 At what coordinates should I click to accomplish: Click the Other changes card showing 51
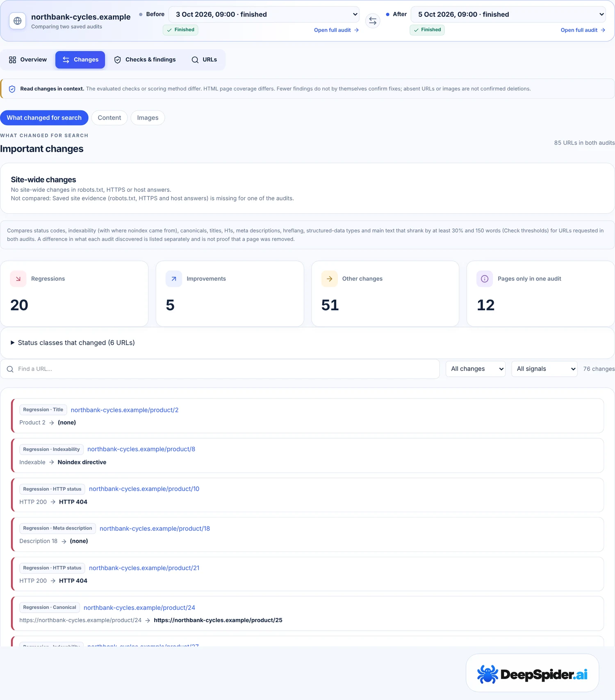click(x=385, y=294)
